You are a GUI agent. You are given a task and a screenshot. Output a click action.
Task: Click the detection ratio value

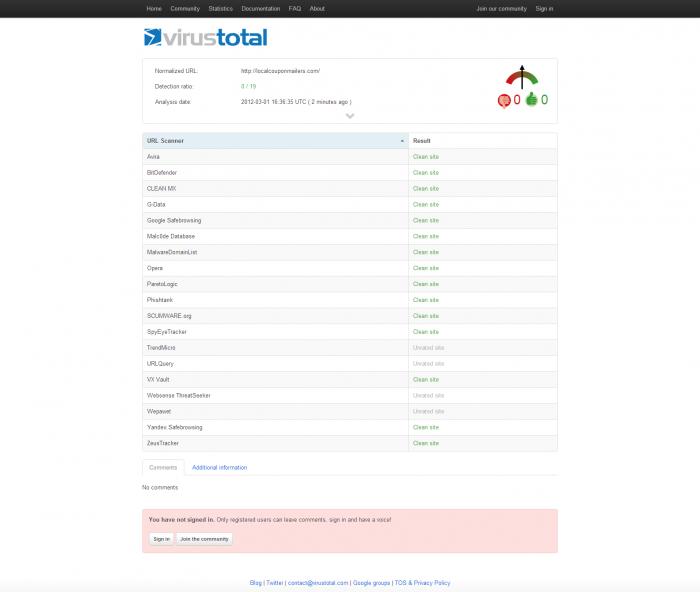[248, 87]
